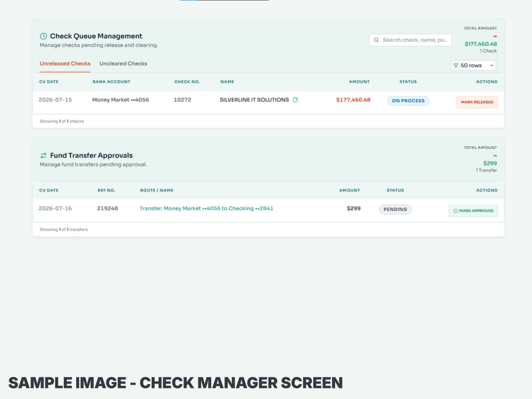Click the ROUTE / NAME column header
This screenshot has height=399, width=532.
pos(157,190)
